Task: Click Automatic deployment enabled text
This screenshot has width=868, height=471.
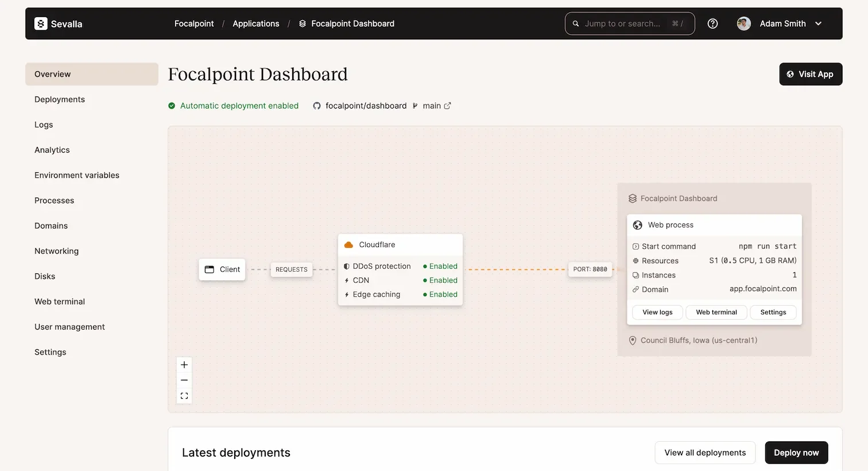Action: pos(239,106)
